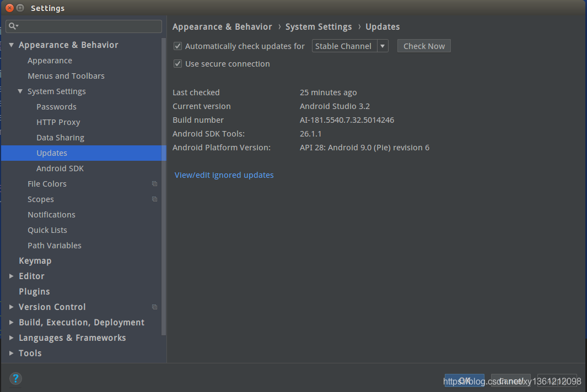The width and height of the screenshot is (587, 392).
Task: Click the Check Now button
Action: pos(424,46)
